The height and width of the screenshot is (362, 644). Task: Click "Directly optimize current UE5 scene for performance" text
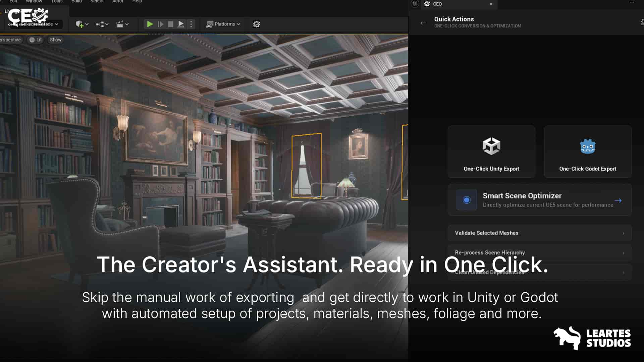click(548, 205)
